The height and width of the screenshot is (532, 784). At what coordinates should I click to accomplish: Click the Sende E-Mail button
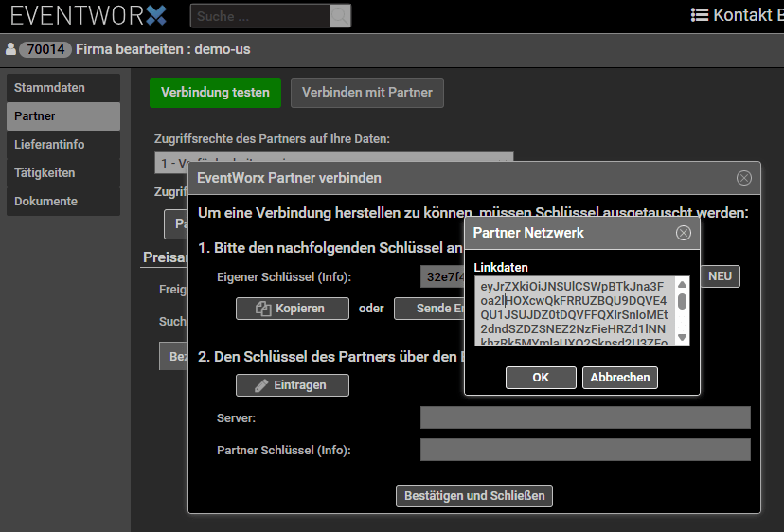[x=430, y=309]
